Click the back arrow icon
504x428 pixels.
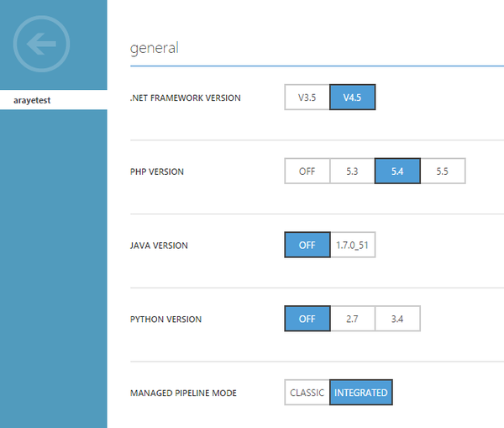tap(42, 44)
